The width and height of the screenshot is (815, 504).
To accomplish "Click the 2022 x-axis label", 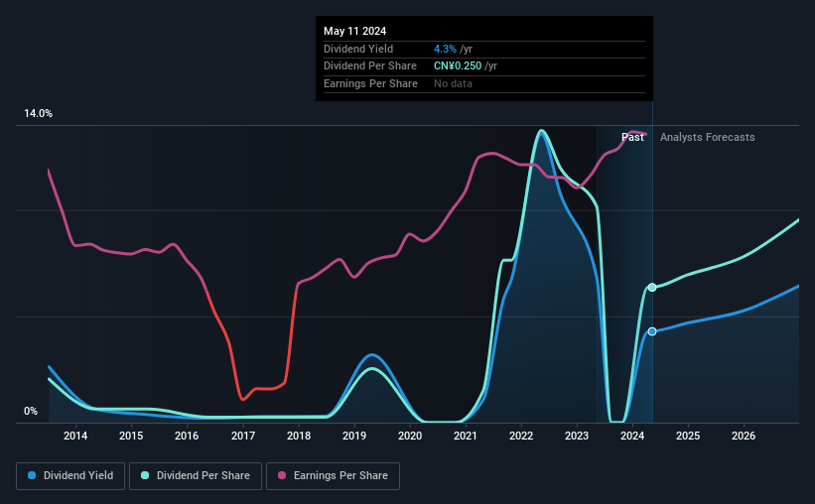I will click(521, 436).
